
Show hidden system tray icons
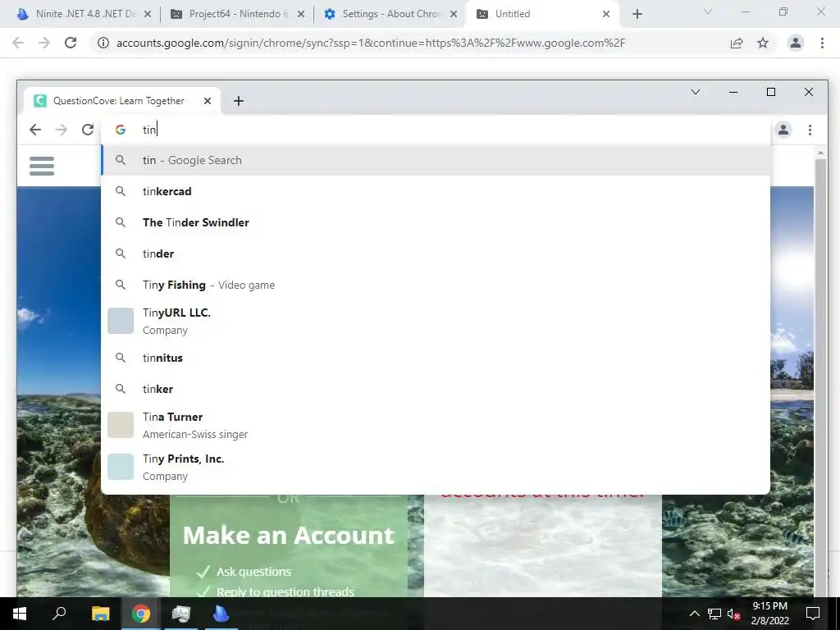[x=694, y=614]
